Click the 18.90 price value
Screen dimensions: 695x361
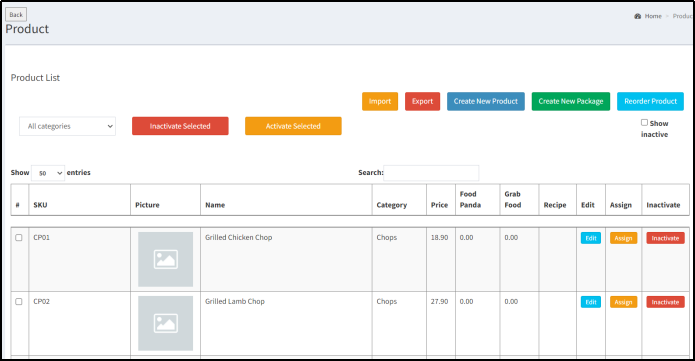click(x=439, y=238)
